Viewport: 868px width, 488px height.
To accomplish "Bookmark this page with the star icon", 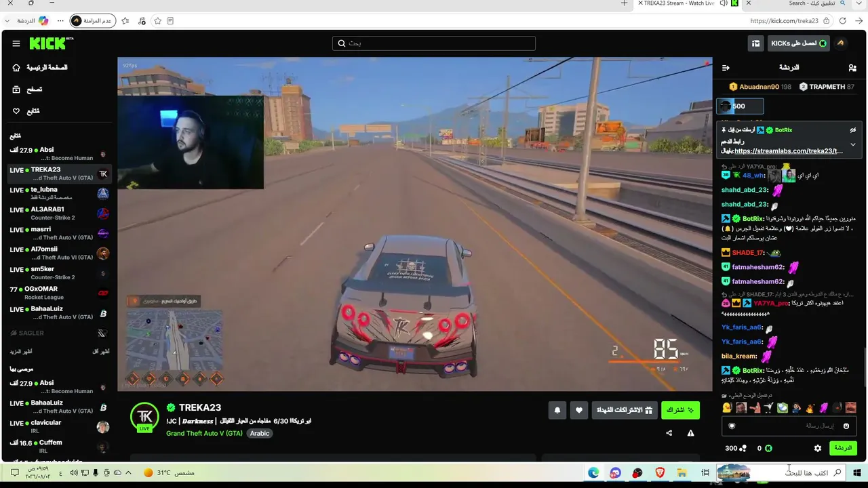I will click(x=158, y=21).
